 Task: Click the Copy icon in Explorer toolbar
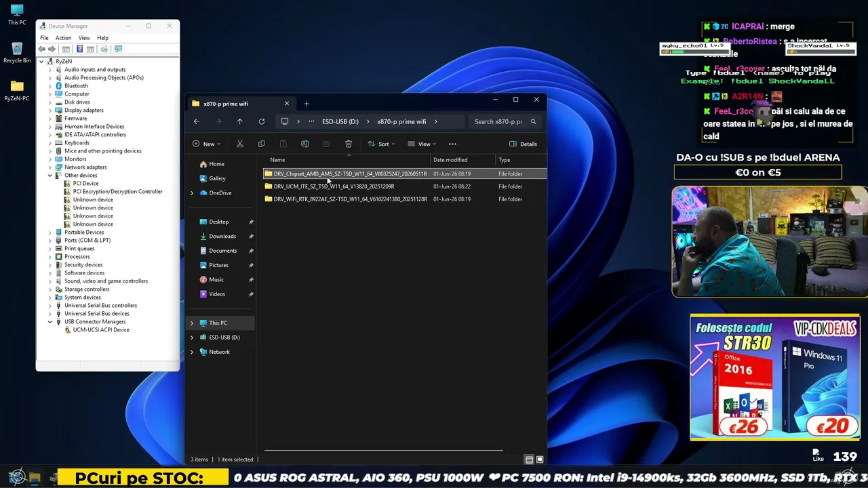(x=261, y=144)
